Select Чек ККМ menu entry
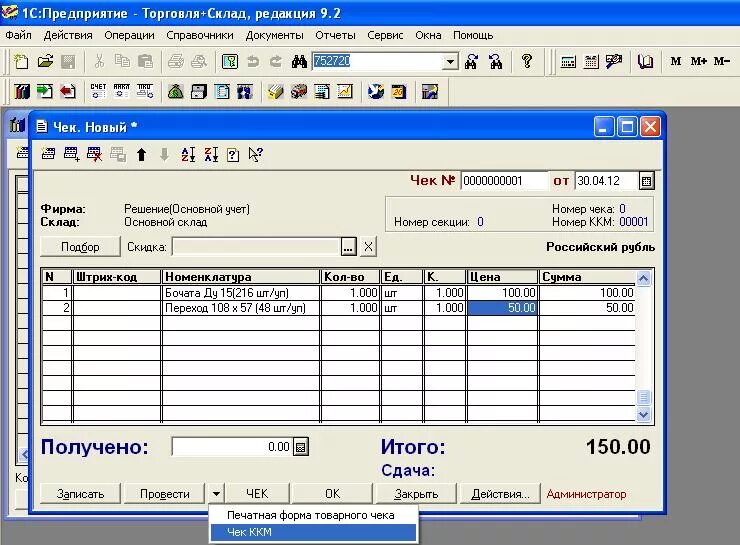This screenshot has height=545, width=740. pos(313,532)
